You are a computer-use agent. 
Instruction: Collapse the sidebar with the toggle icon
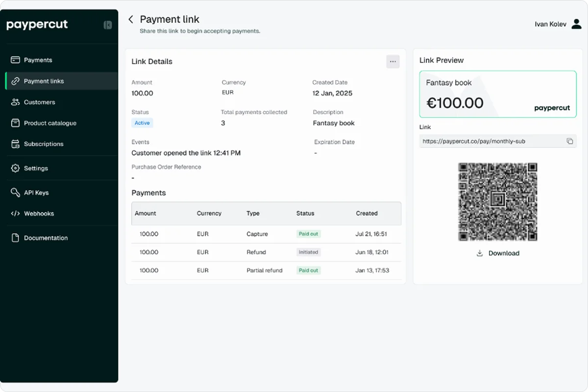click(x=108, y=25)
